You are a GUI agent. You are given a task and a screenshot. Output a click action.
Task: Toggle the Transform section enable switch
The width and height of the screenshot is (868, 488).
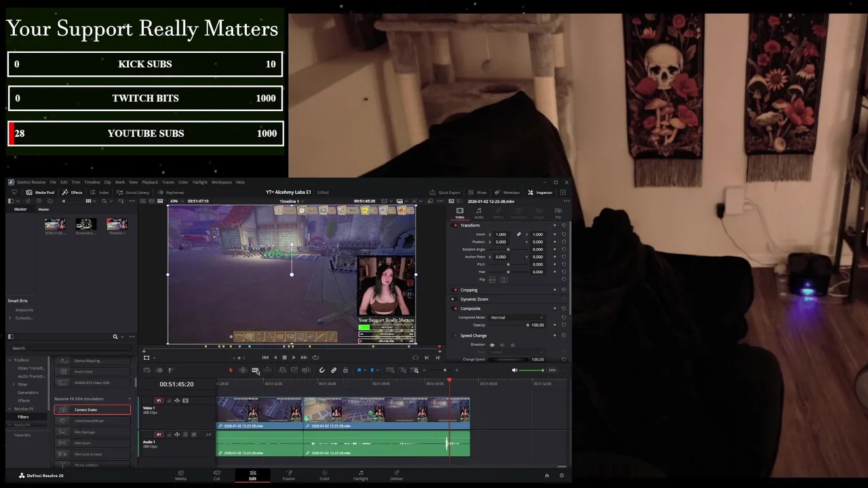click(x=455, y=226)
